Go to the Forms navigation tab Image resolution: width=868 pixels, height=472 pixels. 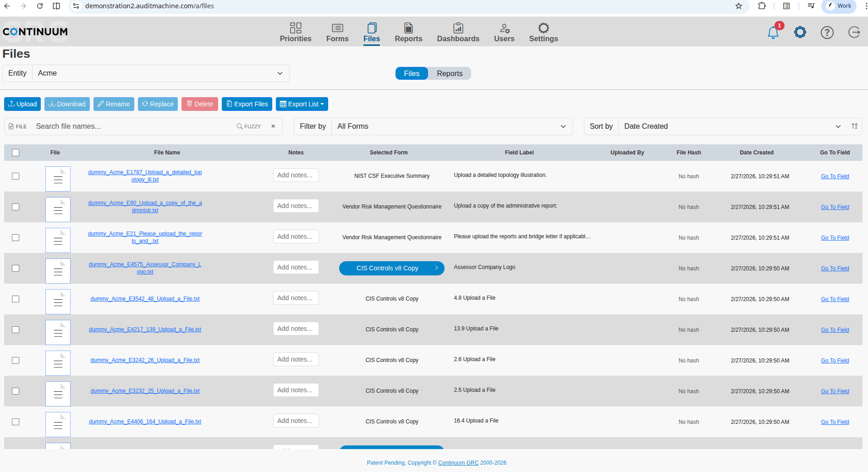[337, 32]
